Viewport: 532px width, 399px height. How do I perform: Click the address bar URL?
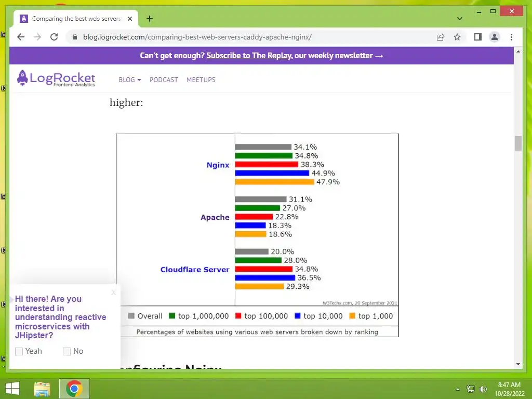click(197, 37)
